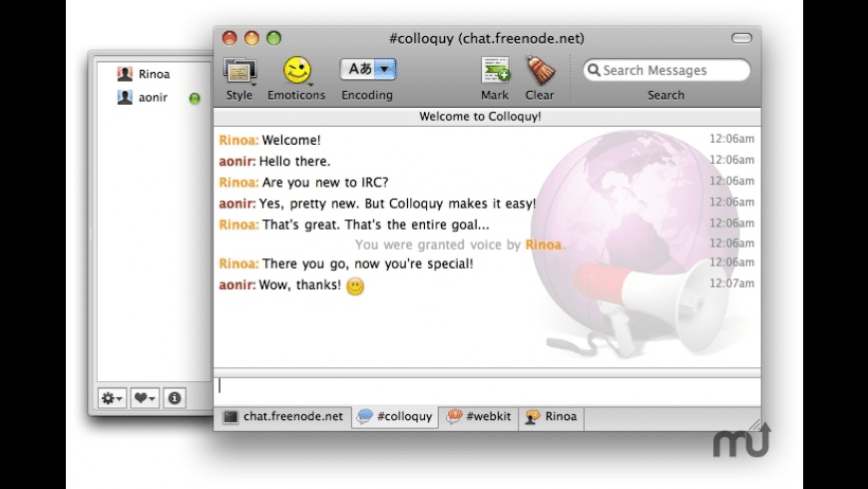Open the Emoticons smiley menu
The image size is (868, 489).
click(297, 70)
